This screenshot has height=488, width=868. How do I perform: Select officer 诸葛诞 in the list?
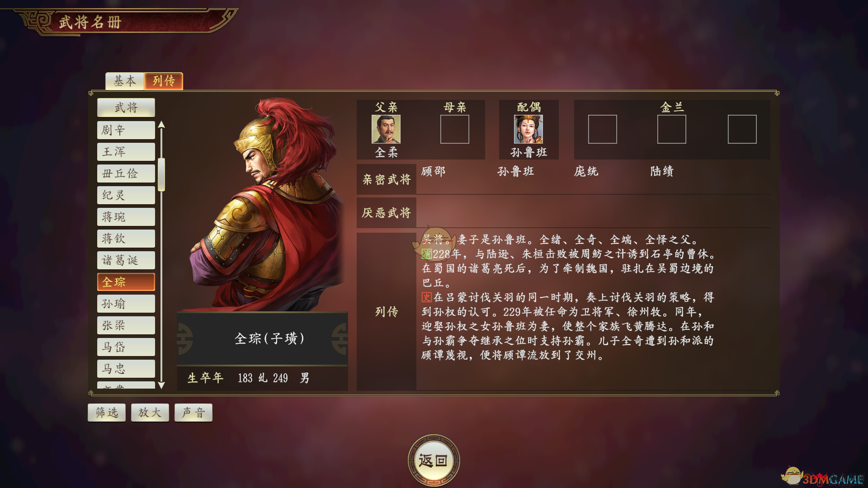point(126,260)
